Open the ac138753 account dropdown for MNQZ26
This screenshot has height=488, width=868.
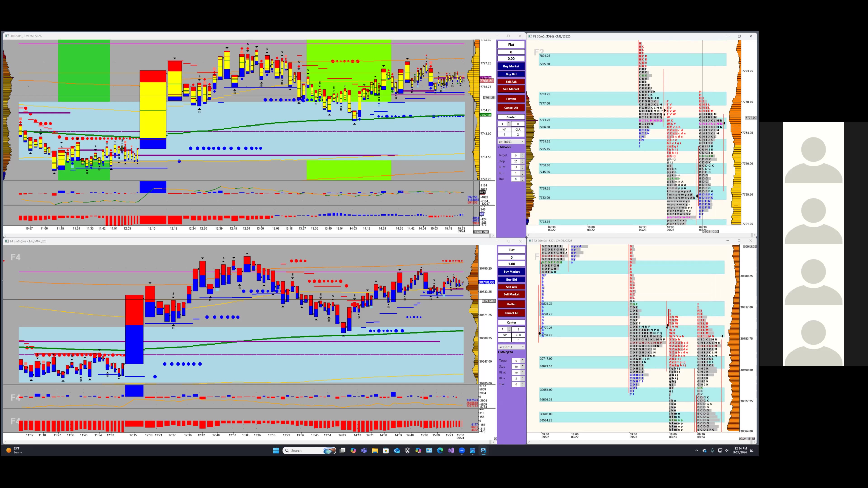pyautogui.click(x=512, y=347)
